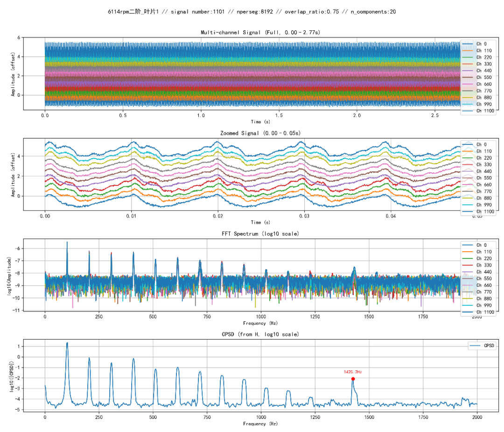This screenshot has width=504, height=432.
Task: Select the 'Zoomed Signal' plot title
Action: (260, 134)
